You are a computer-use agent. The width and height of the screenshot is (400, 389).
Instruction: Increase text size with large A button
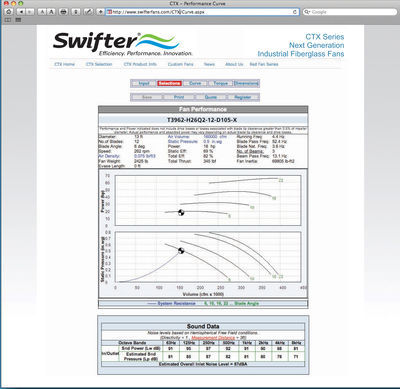pos(51,12)
